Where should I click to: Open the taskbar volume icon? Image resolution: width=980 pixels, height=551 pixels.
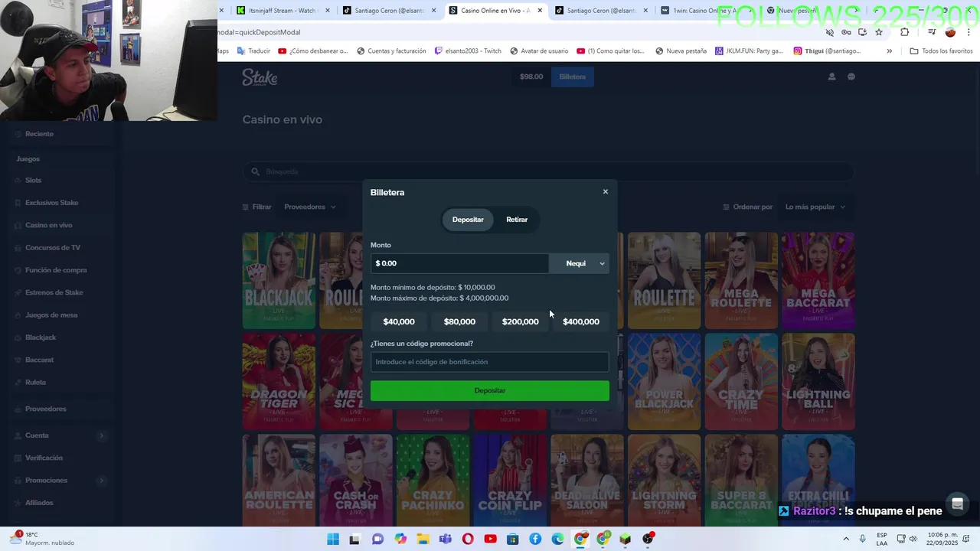pyautogui.click(x=913, y=539)
